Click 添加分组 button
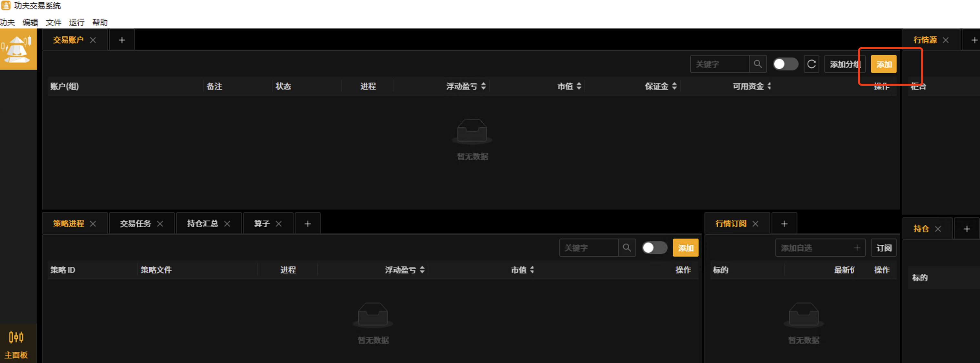 (845, 64)
